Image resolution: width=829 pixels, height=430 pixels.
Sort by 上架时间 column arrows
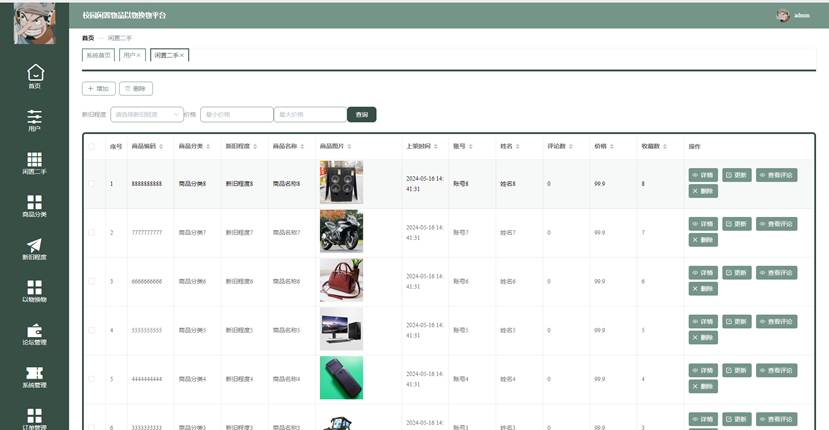click(x=436, y=147)
